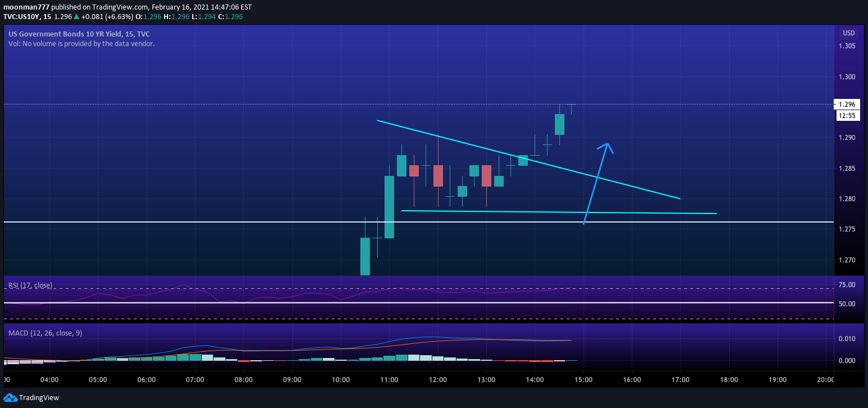
Task: Click the 1.275 price axis label
Action: 847,229
